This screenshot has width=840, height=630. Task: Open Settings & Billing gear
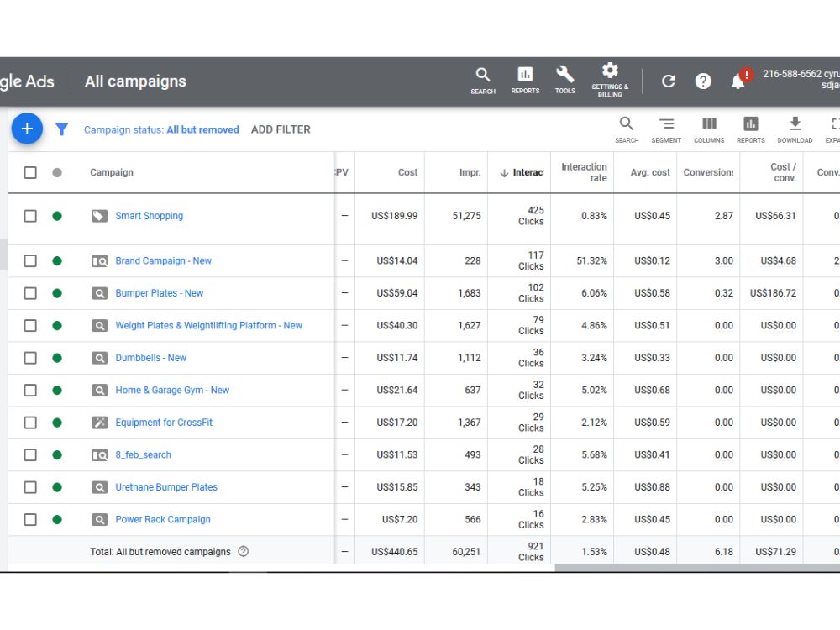(610, 81)
